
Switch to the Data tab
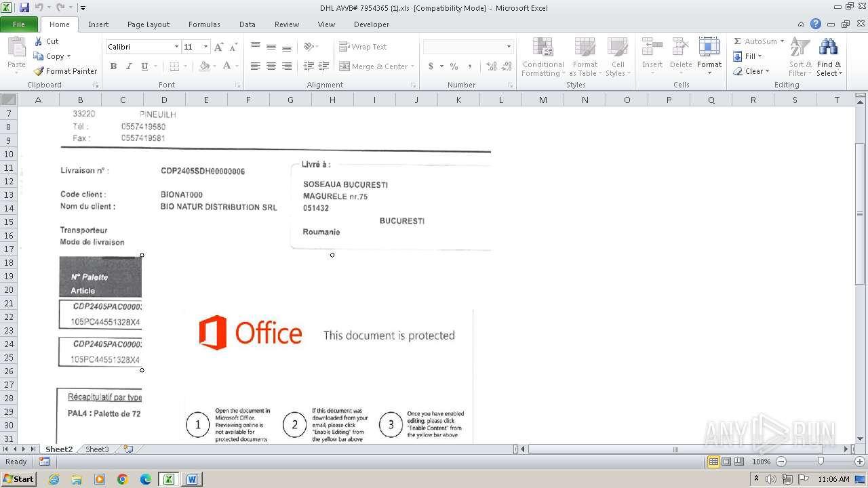coord(248,24)
